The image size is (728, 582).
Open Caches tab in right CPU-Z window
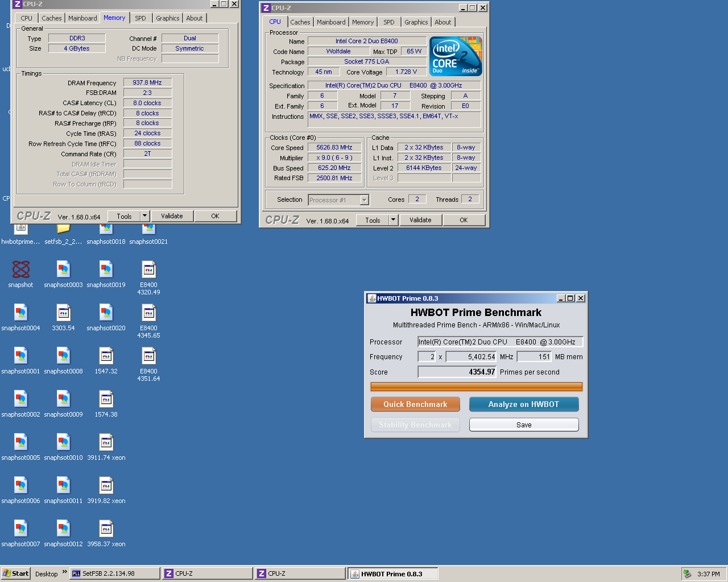tap(300, 22)
